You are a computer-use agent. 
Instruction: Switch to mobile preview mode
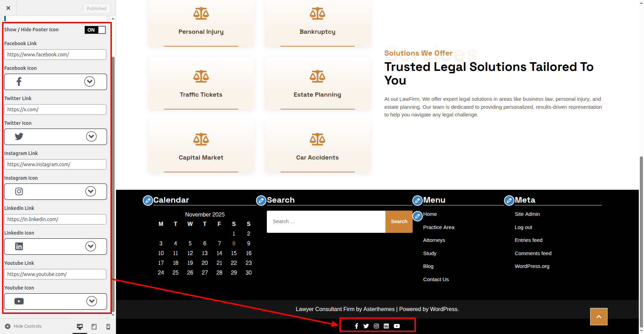click(108, 326)
